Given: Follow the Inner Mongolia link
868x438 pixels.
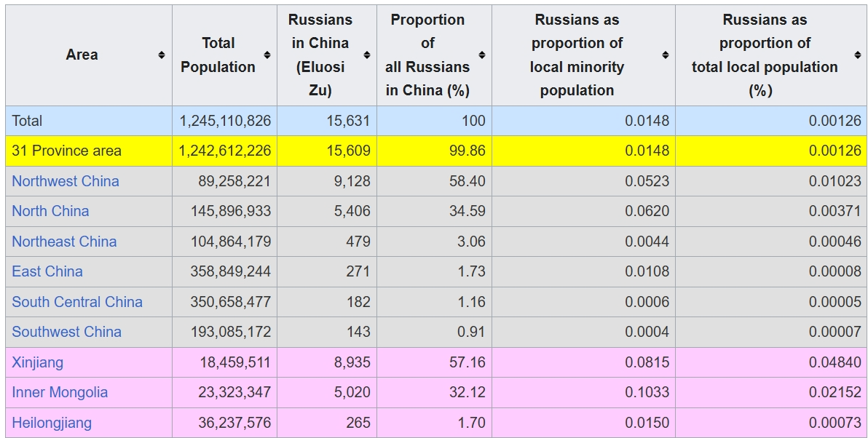Looking at the screenshot, I should click(60, 392).
